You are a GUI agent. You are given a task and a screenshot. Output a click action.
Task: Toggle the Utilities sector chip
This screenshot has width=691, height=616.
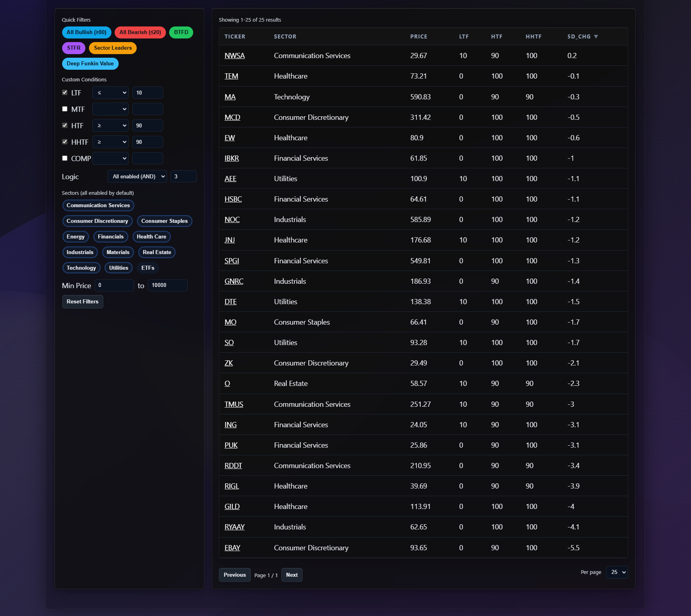119,268
